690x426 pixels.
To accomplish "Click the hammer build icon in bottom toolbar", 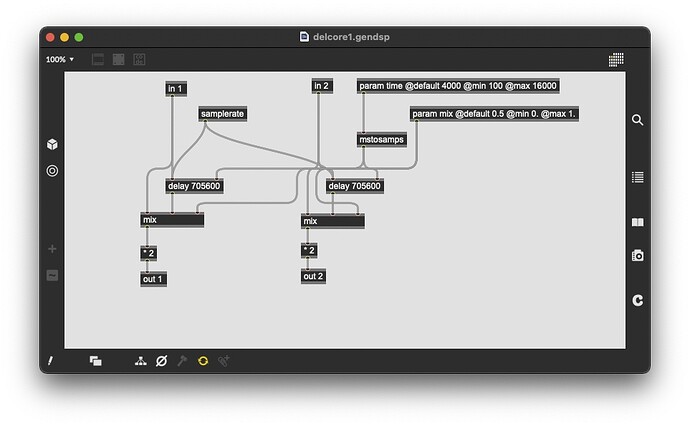I will point(182,361).
